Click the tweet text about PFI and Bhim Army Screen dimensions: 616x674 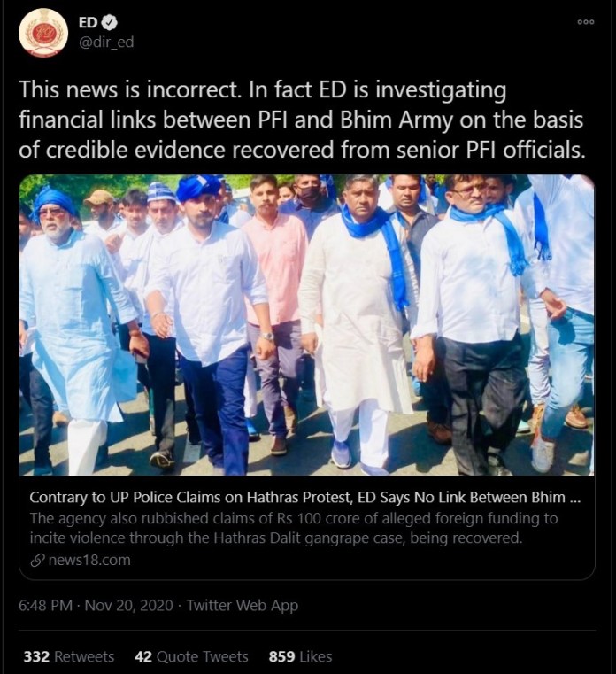[x=302, y=120]
